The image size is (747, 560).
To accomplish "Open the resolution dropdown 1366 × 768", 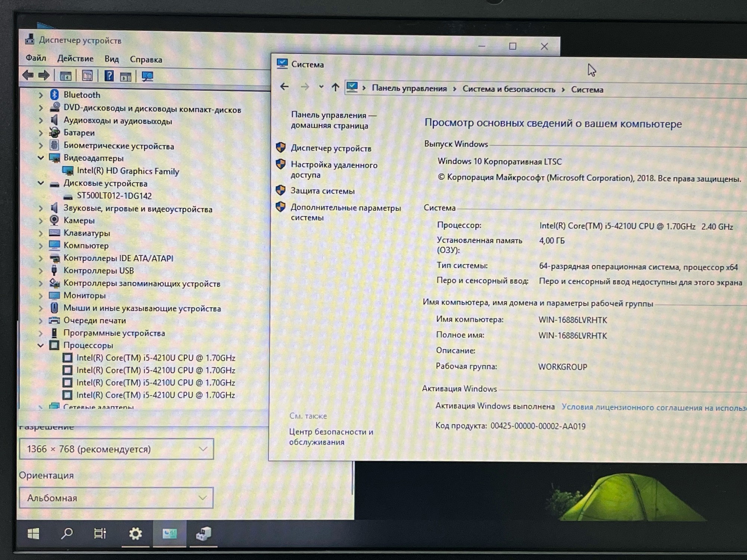I will [x=117, y=449].
